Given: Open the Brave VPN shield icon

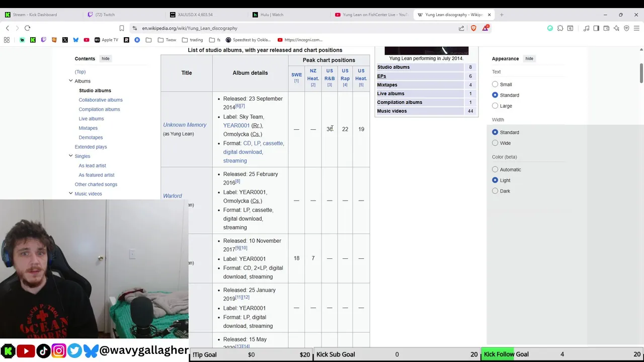Looking at the screenshot, I should click(626, 28).
